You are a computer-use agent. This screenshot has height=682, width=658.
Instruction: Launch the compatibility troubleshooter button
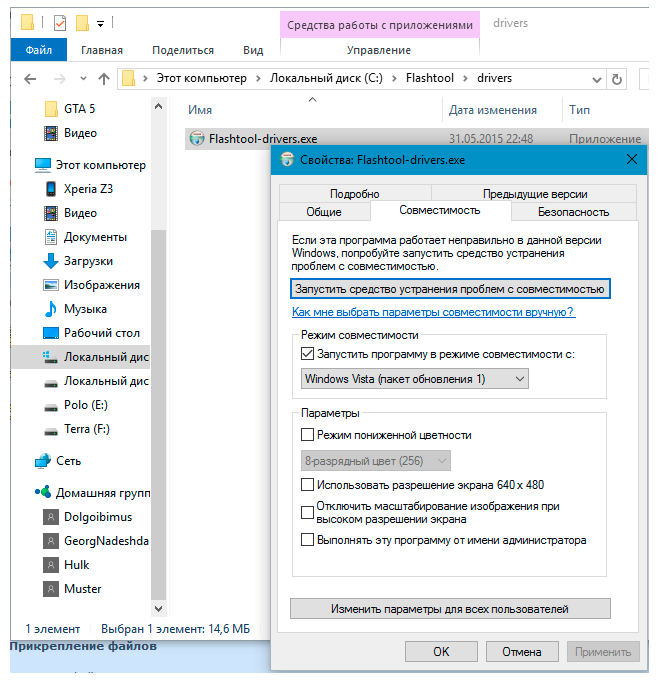tap(450, 289)
